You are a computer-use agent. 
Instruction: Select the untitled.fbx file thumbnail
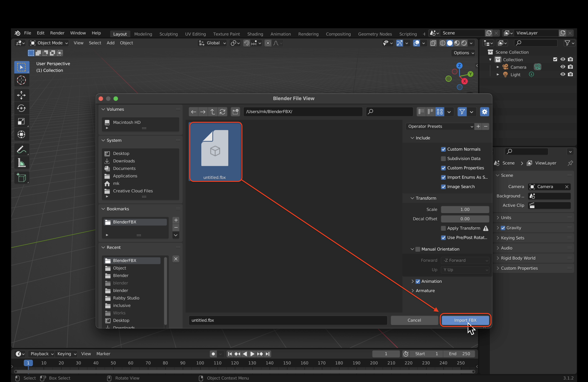[x=215, y=152]
